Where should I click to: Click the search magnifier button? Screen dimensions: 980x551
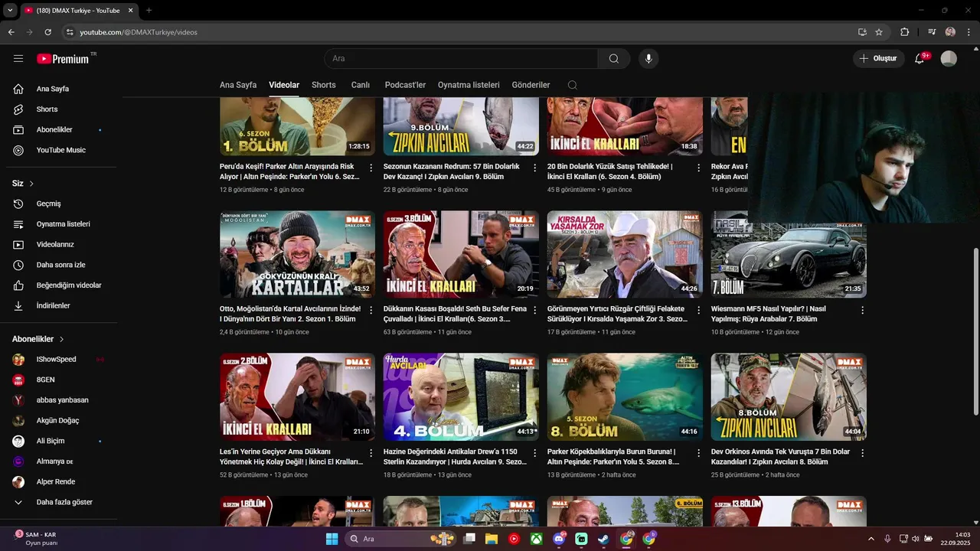(614, 58)
